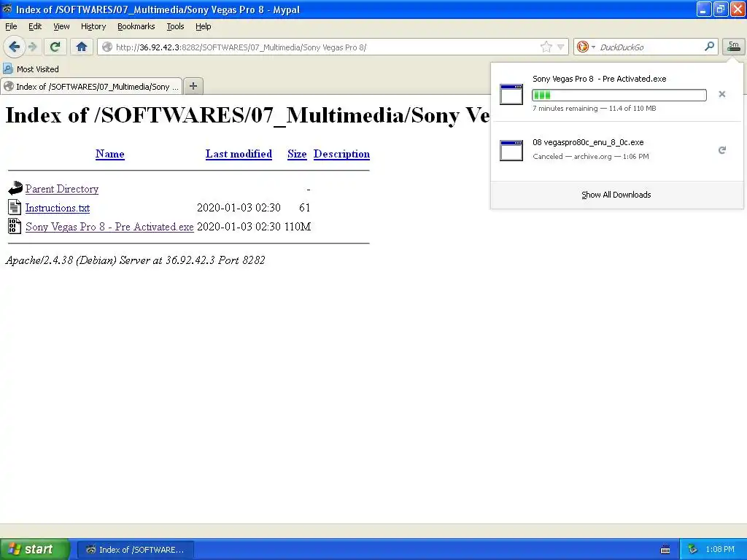Click the Apache server signature text
This screenshot has height=560, width=747.
[x=135, y=260]
